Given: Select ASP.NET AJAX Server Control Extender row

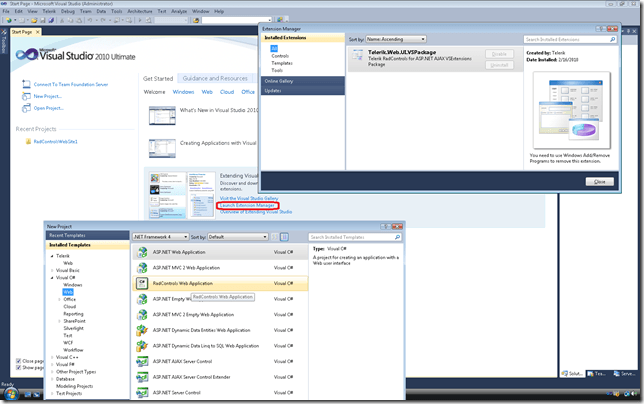Looking at the screenshot, I should pos(220,377).
